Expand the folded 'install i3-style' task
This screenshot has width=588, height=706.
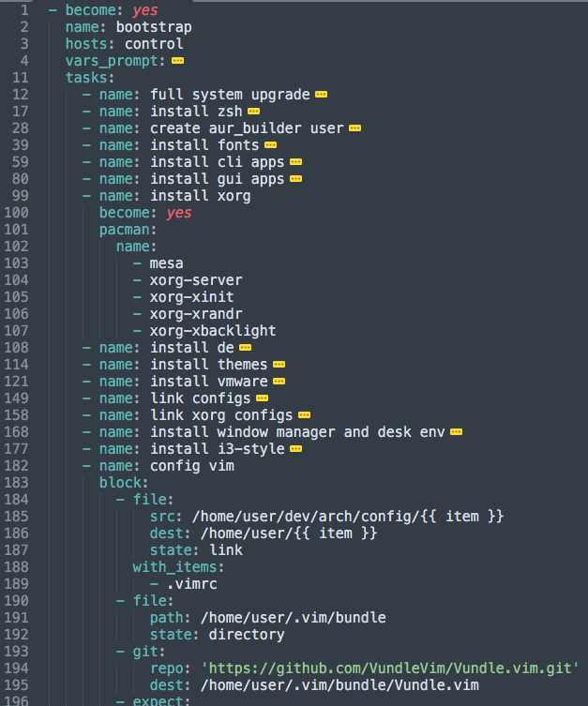tap(295, 449)
